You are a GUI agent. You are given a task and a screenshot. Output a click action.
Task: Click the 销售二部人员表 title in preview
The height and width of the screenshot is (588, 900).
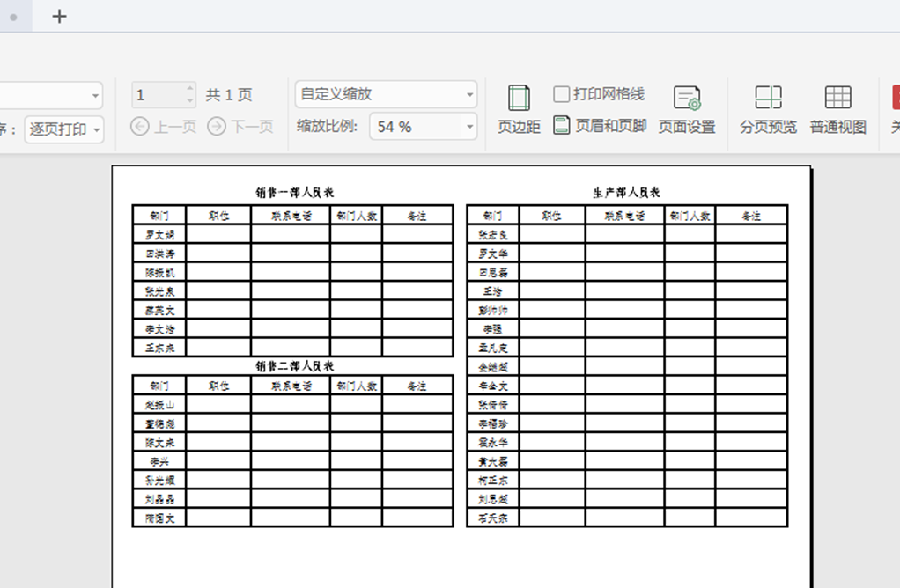(294, 366)
